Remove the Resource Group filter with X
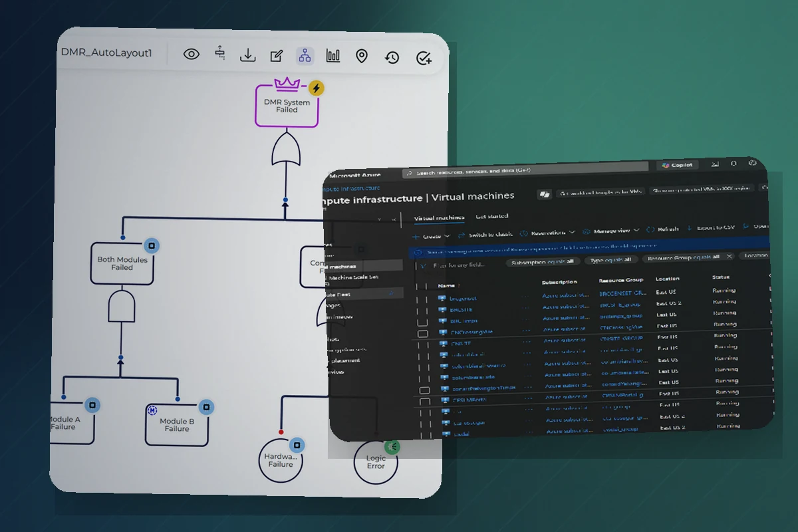 (x=729, y=256)
